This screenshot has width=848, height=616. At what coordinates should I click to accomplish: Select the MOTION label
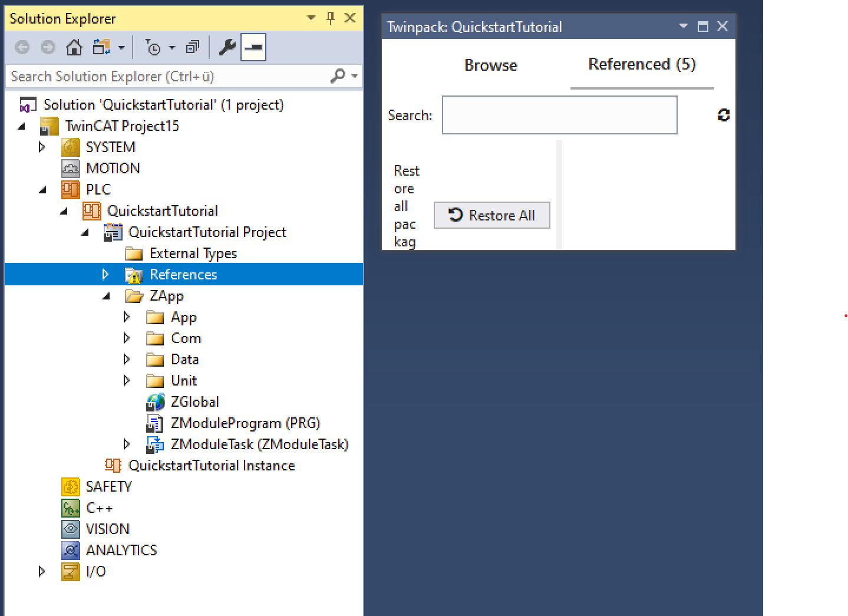pos(113,169)
